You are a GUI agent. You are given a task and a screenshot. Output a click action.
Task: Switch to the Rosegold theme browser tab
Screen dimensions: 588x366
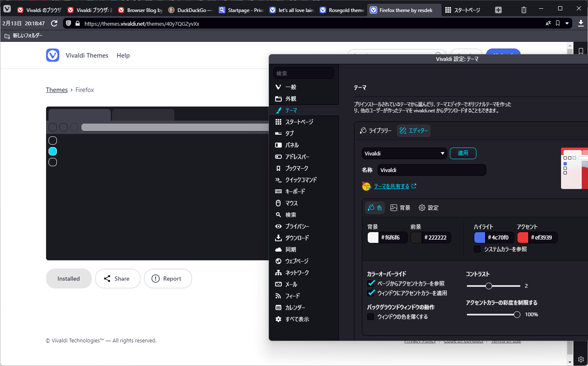[x=342, y=10]
